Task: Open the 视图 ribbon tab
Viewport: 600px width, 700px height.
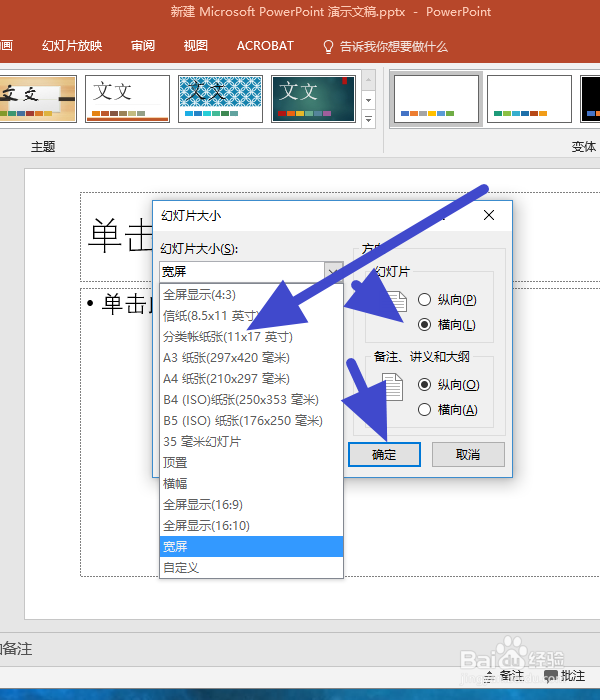Action: click(x=196, y=46)
